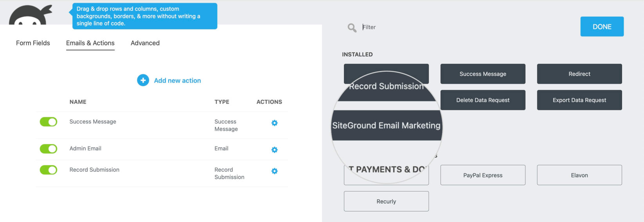Choose the SiteGround Email Marketing action
The image size is (644, 222).
(387, 125)
